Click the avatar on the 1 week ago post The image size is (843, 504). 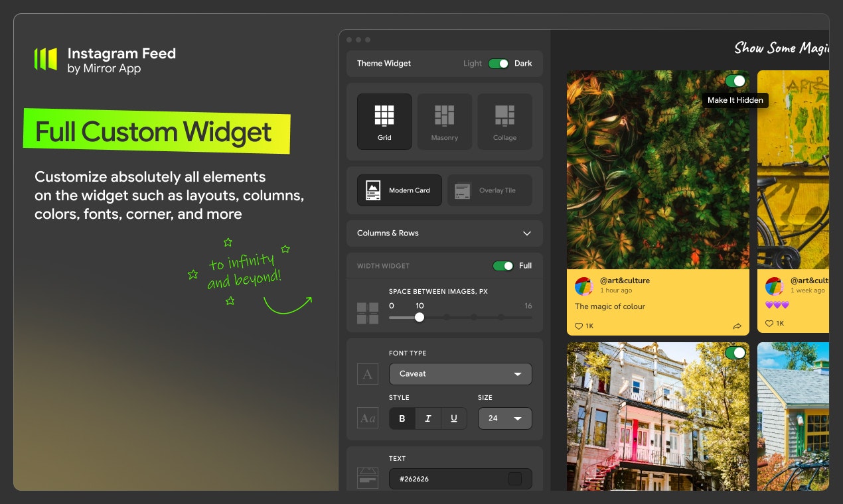point(775,286)
